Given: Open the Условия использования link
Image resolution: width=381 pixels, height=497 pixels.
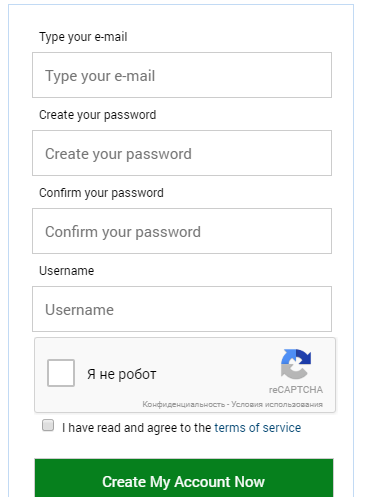Looking at the screenshot, I should [277, 404].
